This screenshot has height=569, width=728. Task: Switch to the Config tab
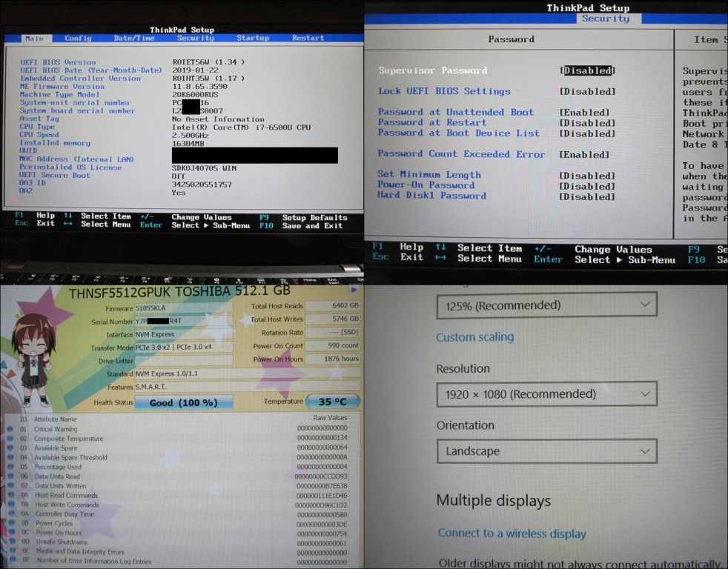(78, 39)
